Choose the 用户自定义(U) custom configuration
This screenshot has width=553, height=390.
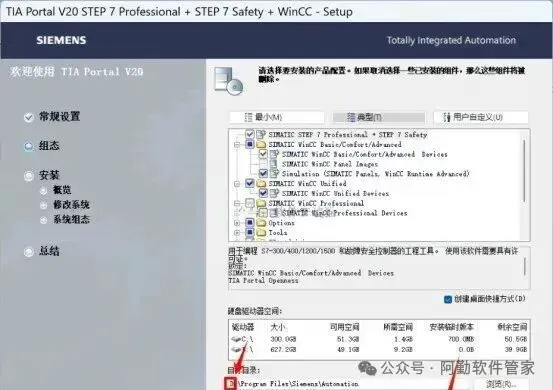point(481,117)
